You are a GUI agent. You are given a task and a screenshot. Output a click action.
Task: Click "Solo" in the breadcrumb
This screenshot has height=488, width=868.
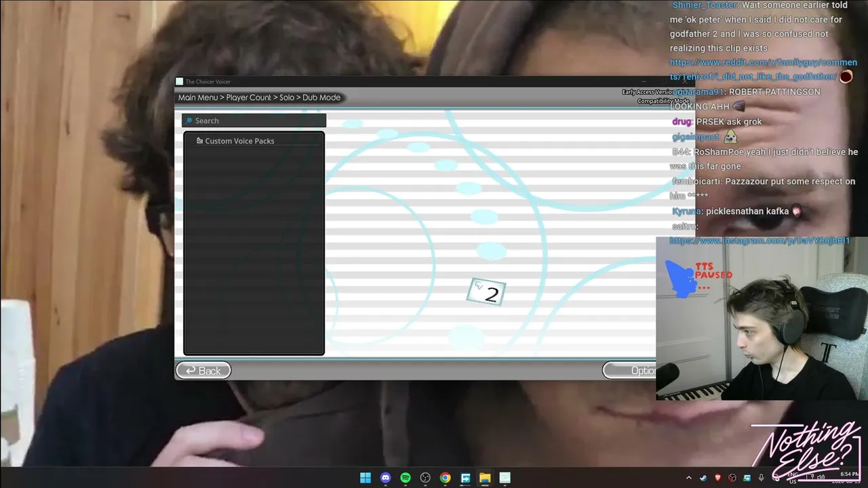pyautogui.click(x=287, y=98)
